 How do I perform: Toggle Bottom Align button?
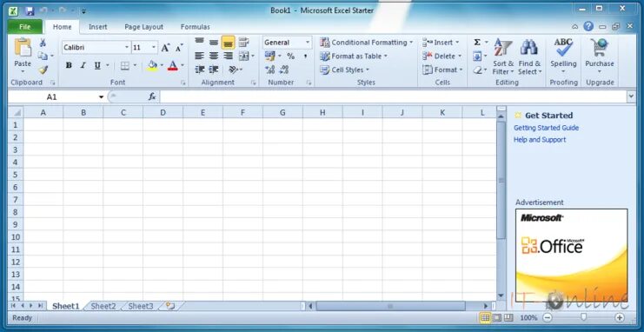(x=228, y=42)
